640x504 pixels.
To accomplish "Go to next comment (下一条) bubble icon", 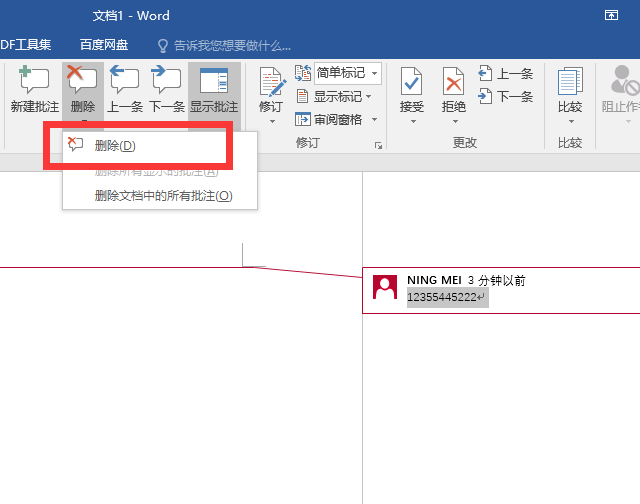I will click(x=166, y=80).
